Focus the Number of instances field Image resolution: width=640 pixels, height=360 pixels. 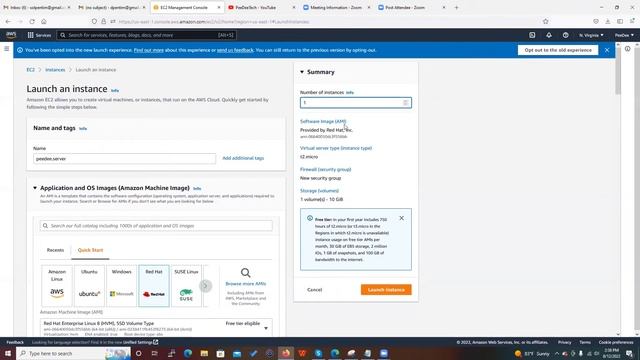[356, 102]
